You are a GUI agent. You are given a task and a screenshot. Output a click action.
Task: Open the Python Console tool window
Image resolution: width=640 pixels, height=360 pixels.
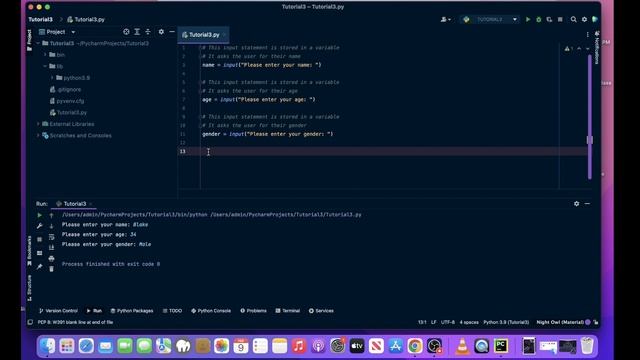(x=211, y=311)
